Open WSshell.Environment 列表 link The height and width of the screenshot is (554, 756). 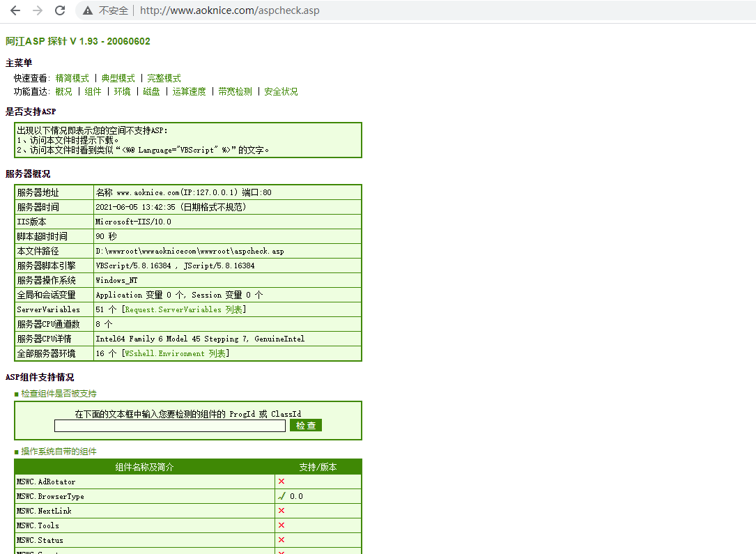pos(175,353)
